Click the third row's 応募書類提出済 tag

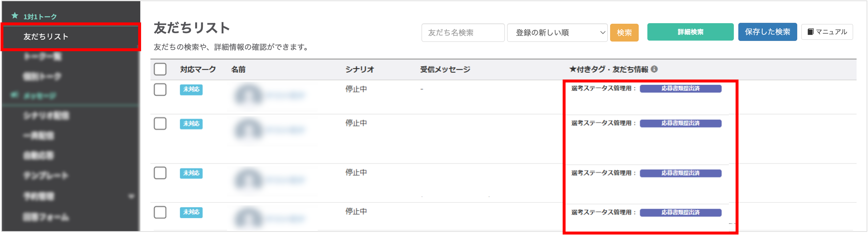680,173
